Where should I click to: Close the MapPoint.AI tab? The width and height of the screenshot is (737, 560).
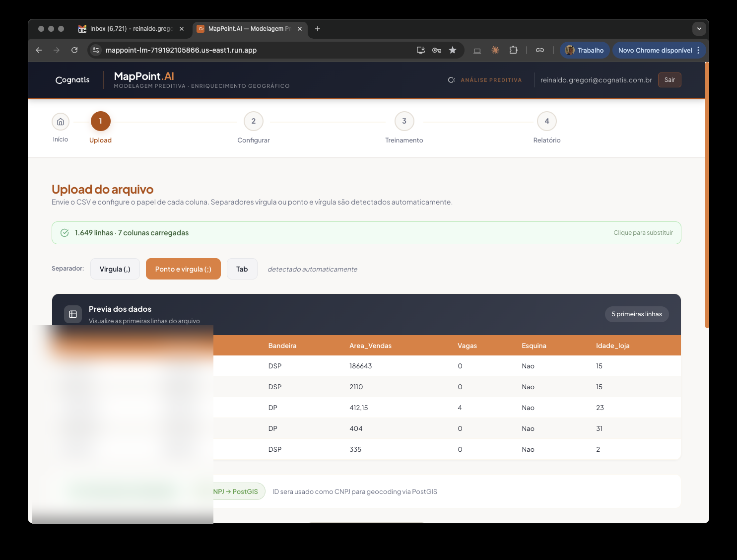click(x=300, y=29)
